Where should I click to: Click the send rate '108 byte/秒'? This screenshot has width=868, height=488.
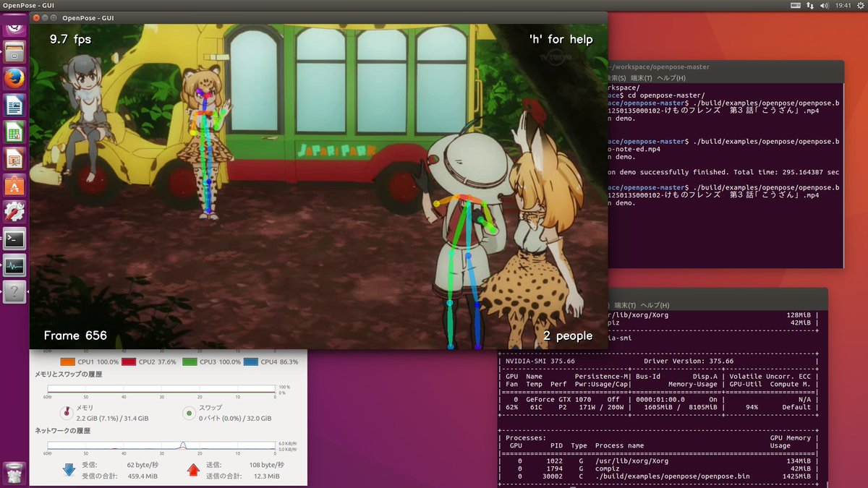267,465
